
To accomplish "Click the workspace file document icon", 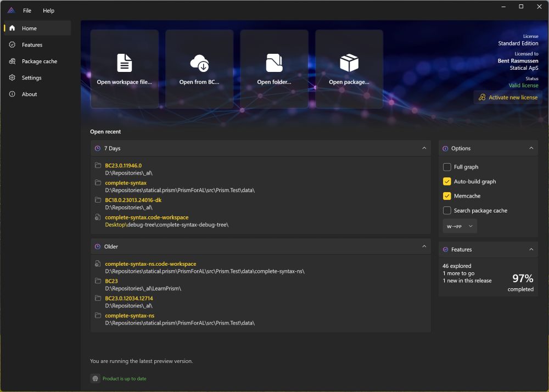I will point(124,63).
